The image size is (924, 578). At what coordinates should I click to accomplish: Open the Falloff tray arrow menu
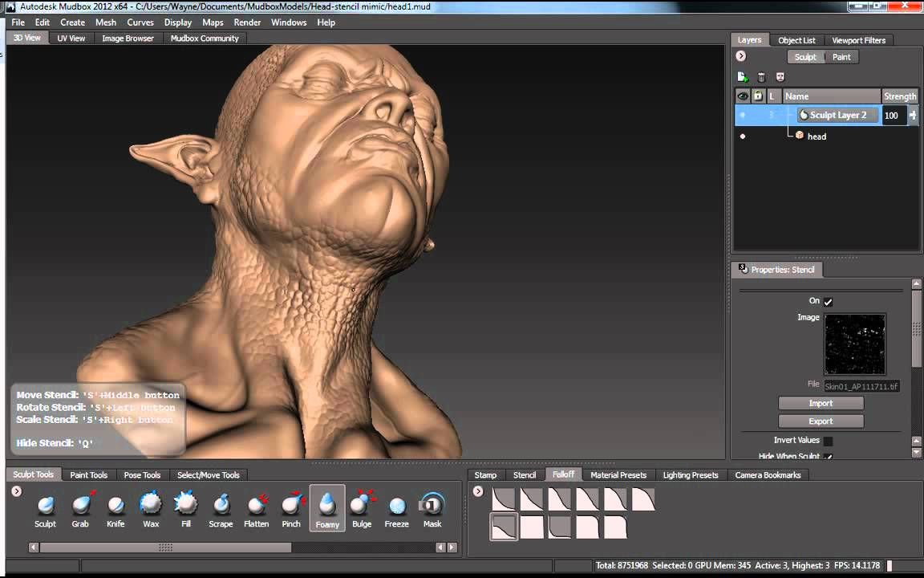pos(478,490)
